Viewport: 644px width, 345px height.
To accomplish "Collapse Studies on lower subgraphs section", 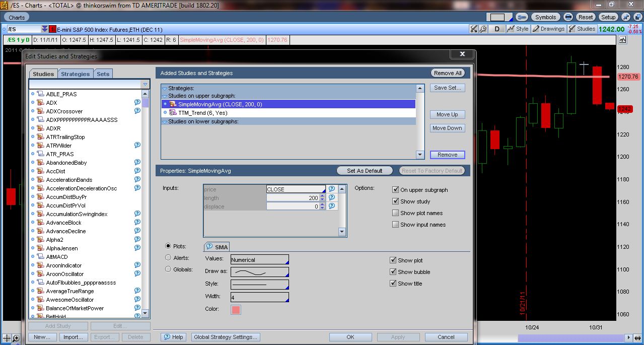I will point(165,121).
